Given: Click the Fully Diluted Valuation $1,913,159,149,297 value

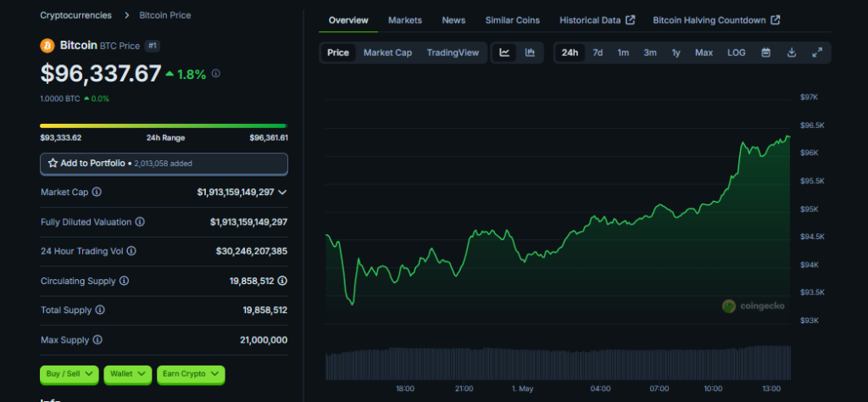Looking at the screenshot, I should [248, 222].
